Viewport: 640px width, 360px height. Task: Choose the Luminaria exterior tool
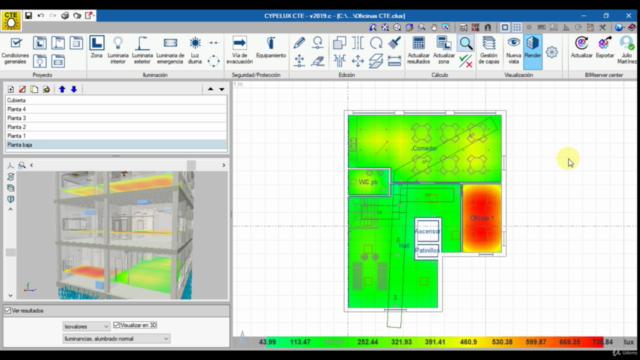(x=142, y=50)
